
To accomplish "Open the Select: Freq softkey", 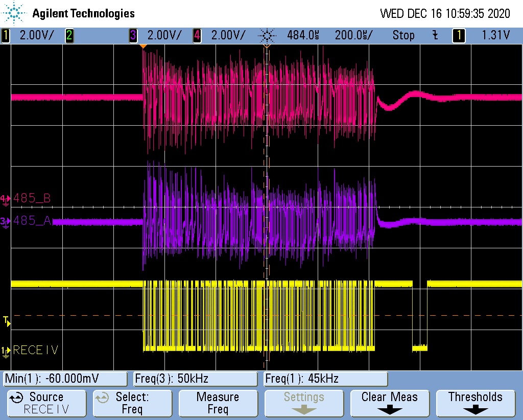I will coord(132,403).
